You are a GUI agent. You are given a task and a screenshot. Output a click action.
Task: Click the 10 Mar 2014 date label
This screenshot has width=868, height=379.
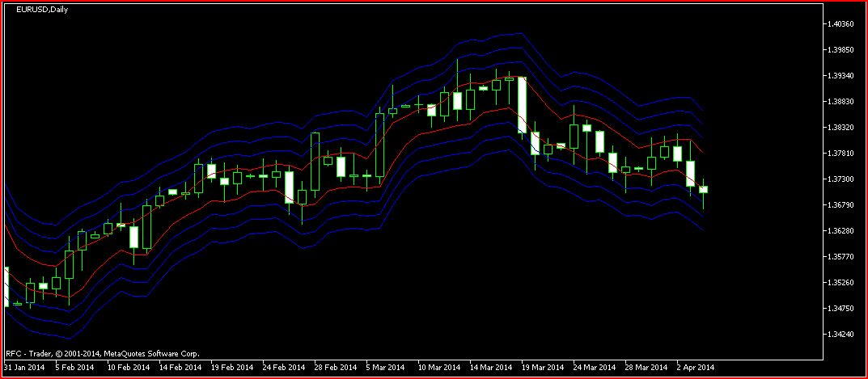click(439, 368)
